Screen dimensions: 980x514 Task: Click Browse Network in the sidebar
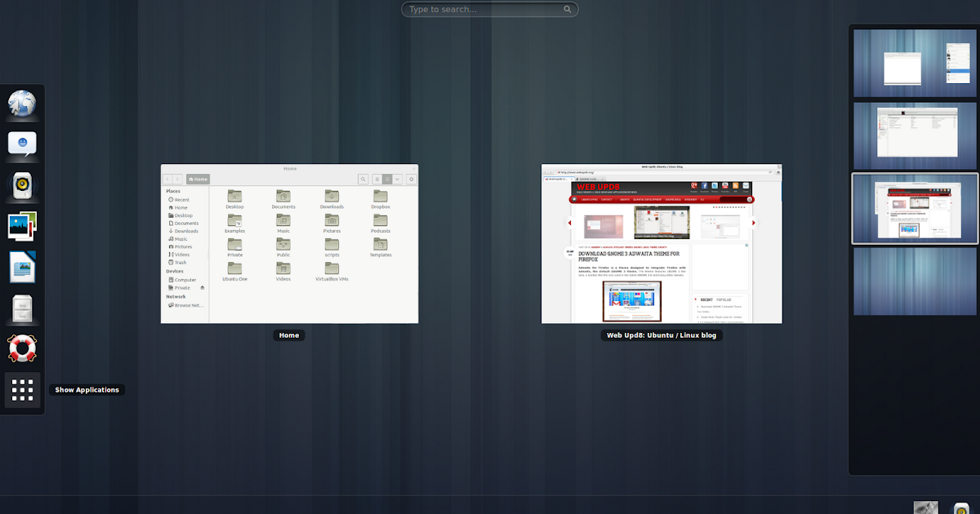tap(187, 305)
